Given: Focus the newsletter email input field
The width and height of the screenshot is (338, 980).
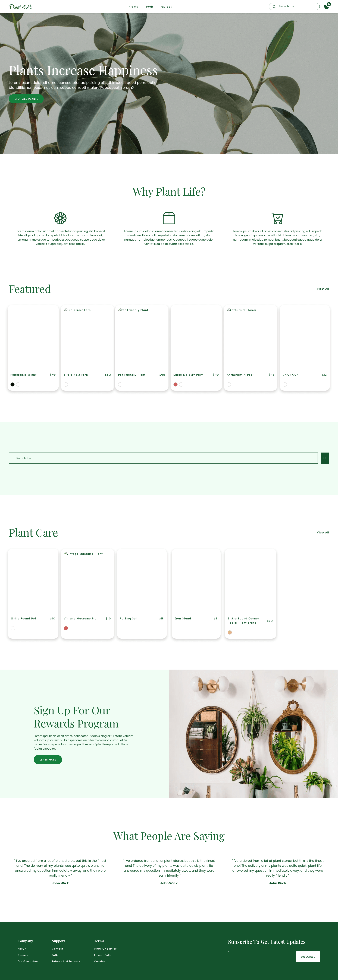Looking at the screenshot, I should click(262, 957).
